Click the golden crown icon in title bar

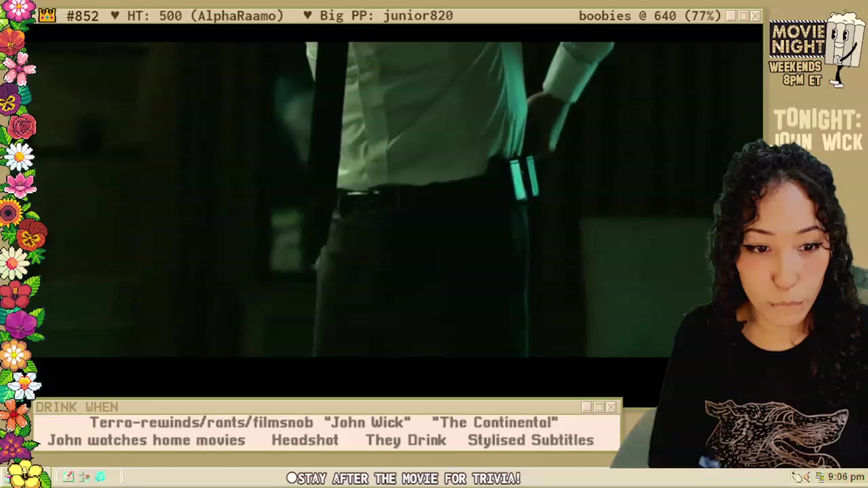pyautogui.click(x=47, y=16)
